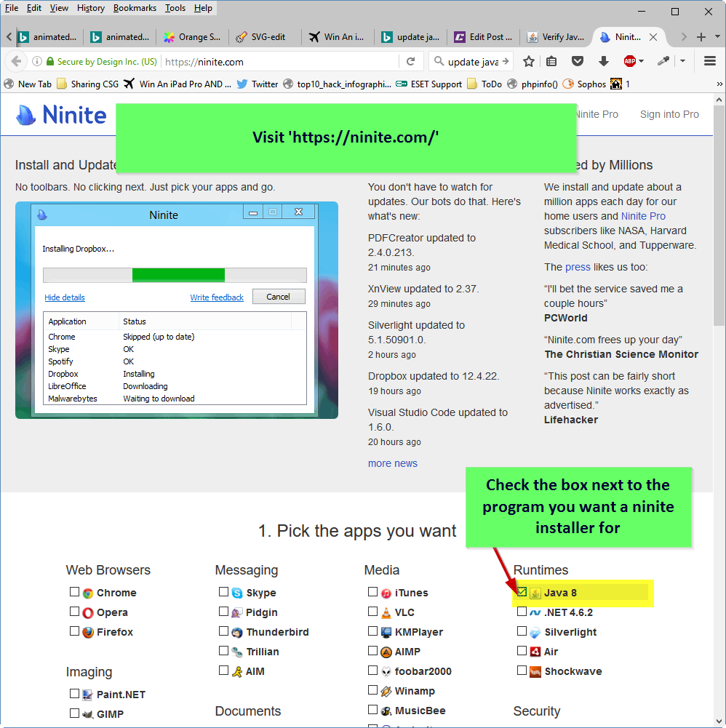Click the URL address field
The height and width of the screenshot is (728, 726).
pyautogui.click(x=281, y=62)
